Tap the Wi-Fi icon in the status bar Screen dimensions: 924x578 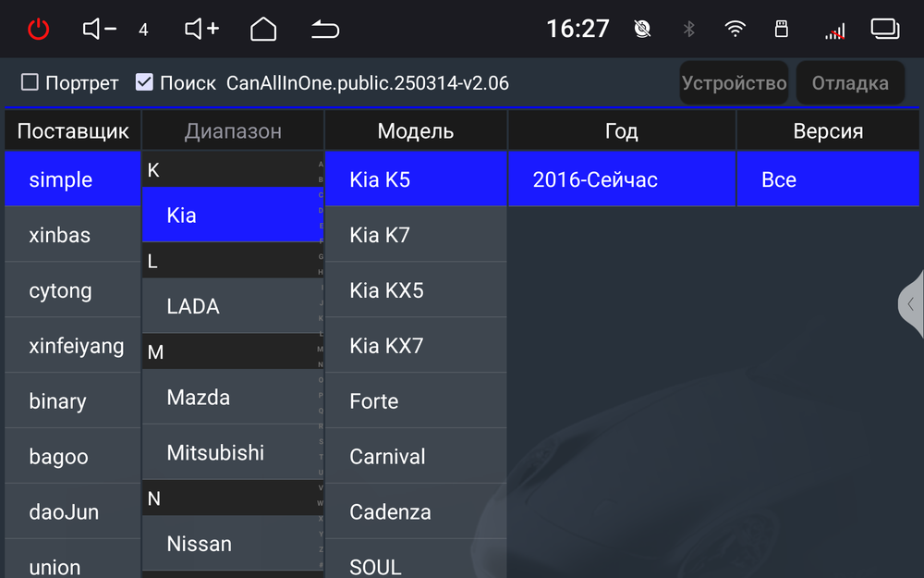click(x=736, y=29)
